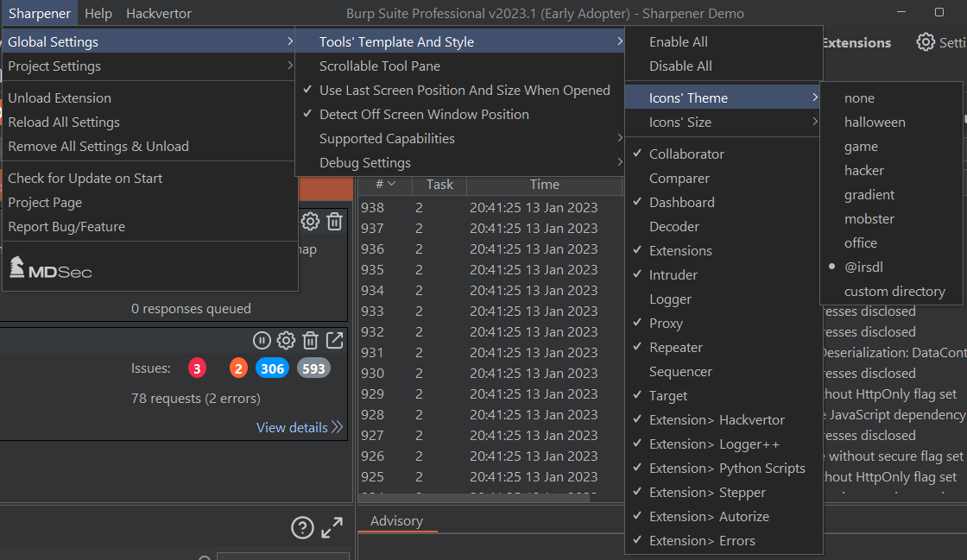The width and height of the screenshot is (967, 560).
Task: Click the gear icon beside the trash icon
Action: click(310, 221)
